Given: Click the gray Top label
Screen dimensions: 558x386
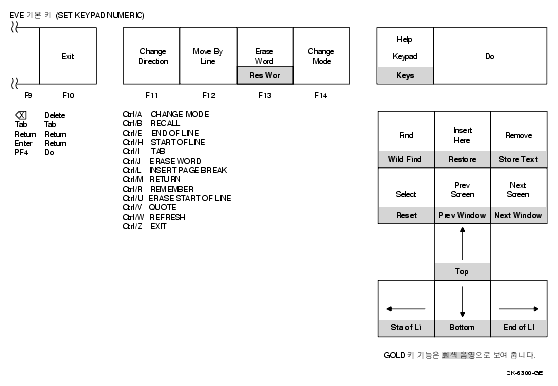Looking at the screenshot, I should point(462,271).
